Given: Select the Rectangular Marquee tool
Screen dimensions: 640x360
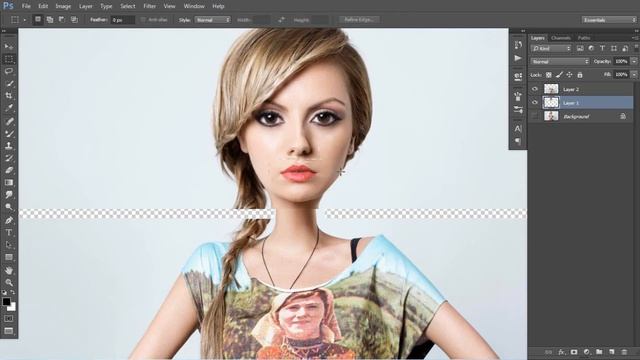Looking at the screenshot, I should [9, 59].
